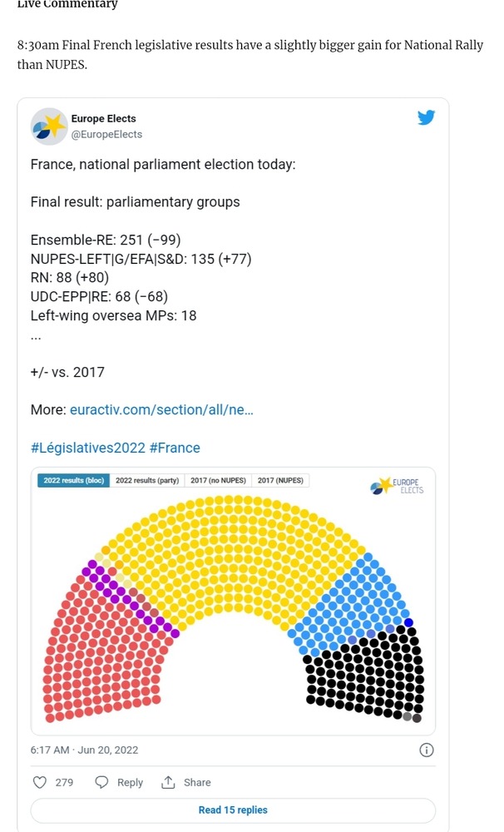This screenshot has width=504, height=832.
Task: Click the tweet timestamp 6:17 AM Jun 20, 2022
Action: pyautogui.click(x=85, y=750)
